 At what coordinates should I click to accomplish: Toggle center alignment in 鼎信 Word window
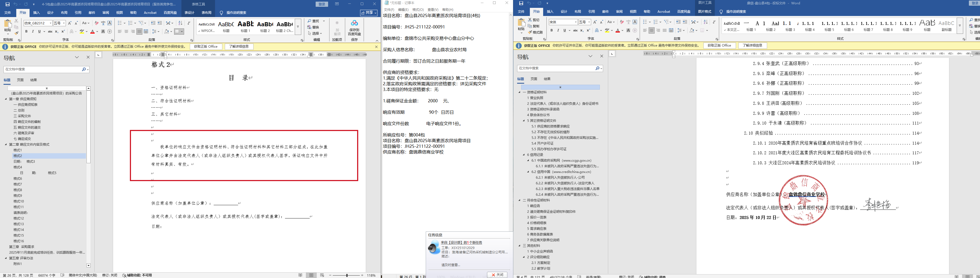(652, 30)
